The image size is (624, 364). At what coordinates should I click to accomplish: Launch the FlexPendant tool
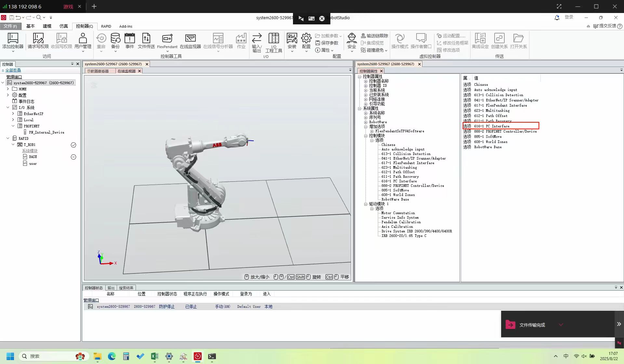coord(167,38)
